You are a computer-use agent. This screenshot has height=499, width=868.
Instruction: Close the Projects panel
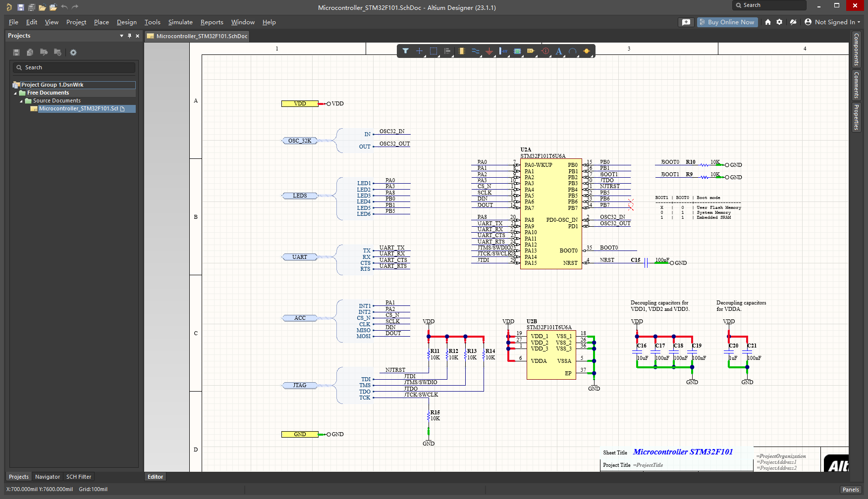point(138,36)
